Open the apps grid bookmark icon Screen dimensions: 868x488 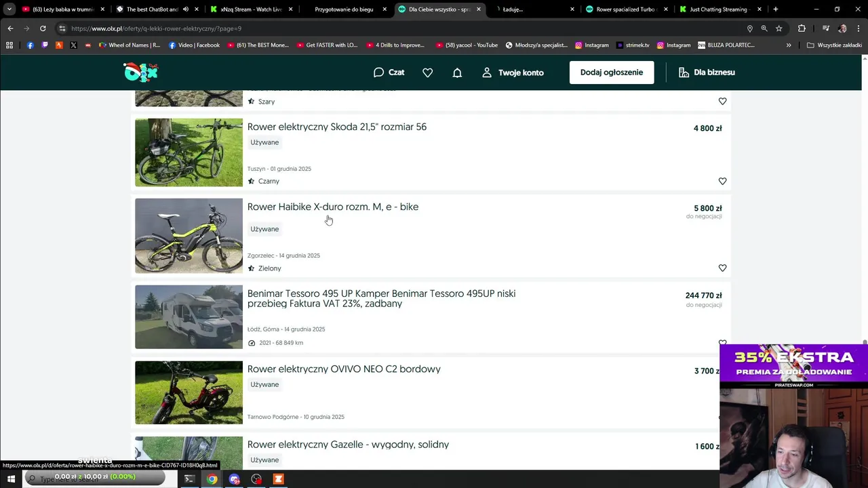[x=9, y=45]
